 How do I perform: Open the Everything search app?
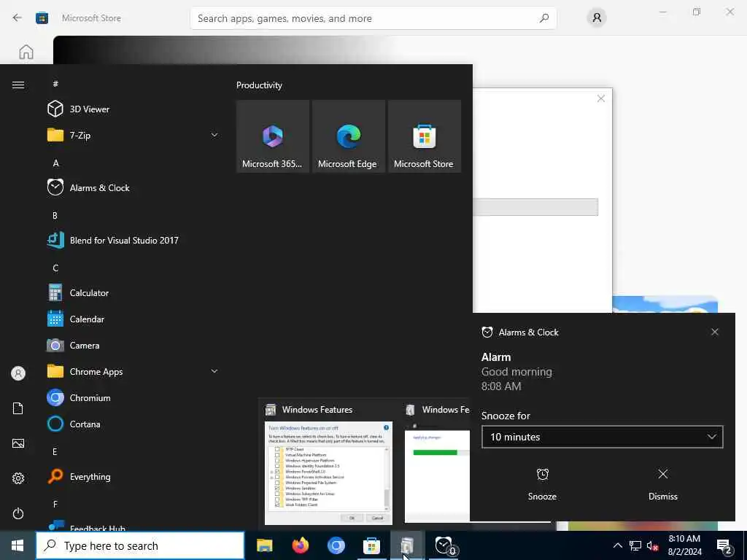click(x=133, y=477)
